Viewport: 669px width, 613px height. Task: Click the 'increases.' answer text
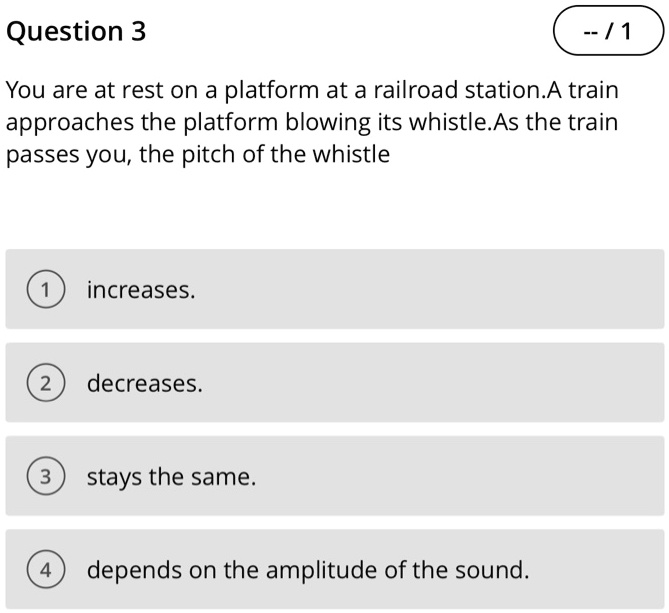point(141,291)
